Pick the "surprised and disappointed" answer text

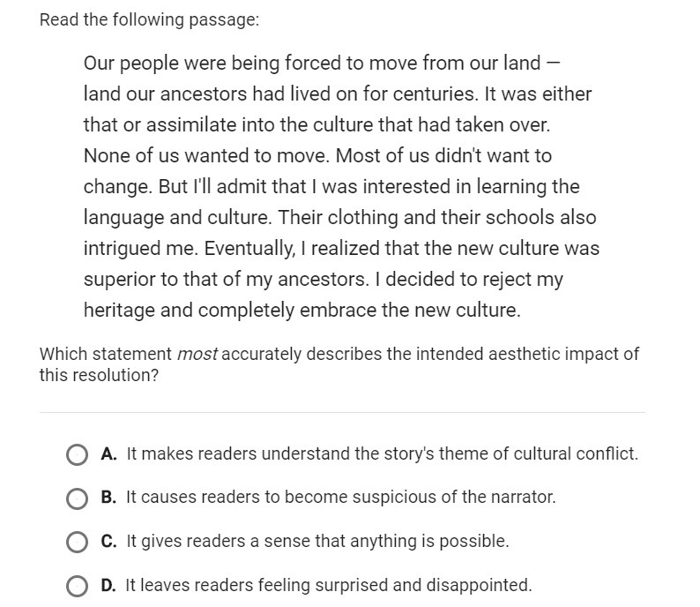pos(329,585)
